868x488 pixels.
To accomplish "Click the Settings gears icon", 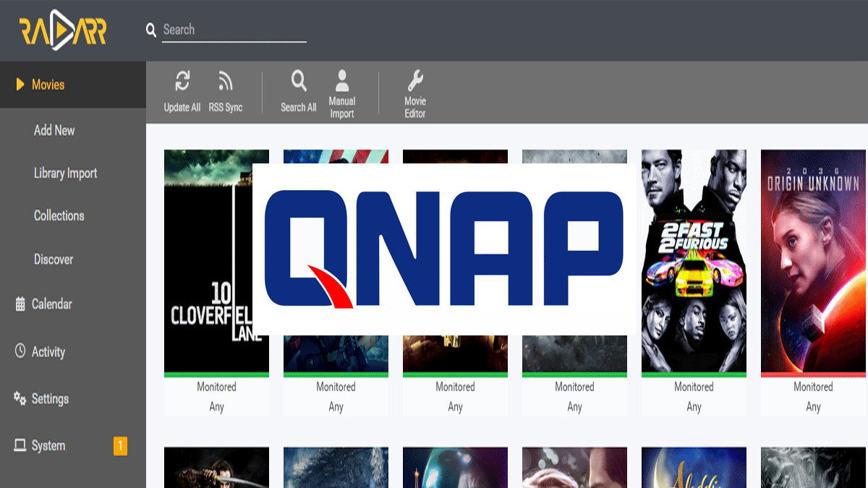I will [20, 398].
